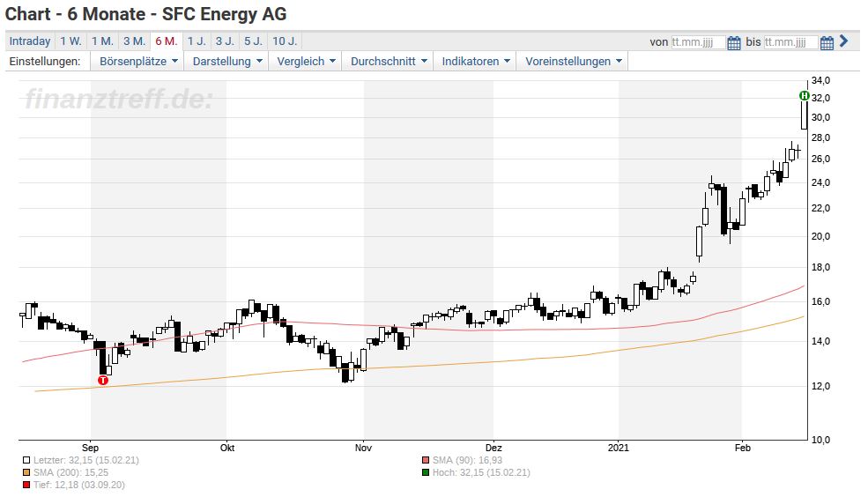Select the 6 M. time range tab

click(x=166, y=41)
